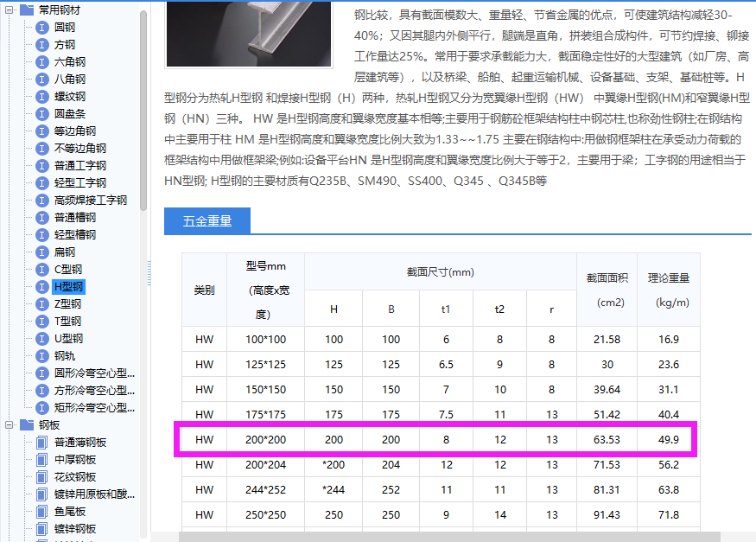Open 等边角钢 in the sidebar tree

[75, 131]
